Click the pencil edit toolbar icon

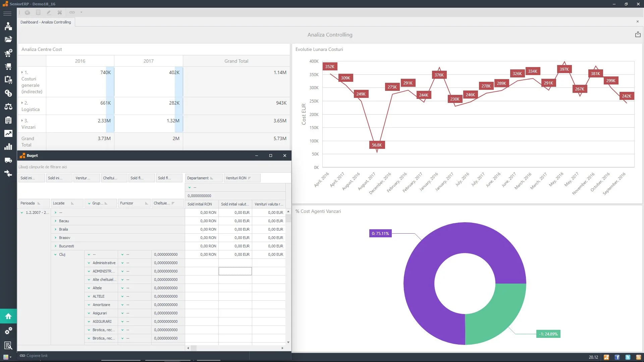(49, 12)
